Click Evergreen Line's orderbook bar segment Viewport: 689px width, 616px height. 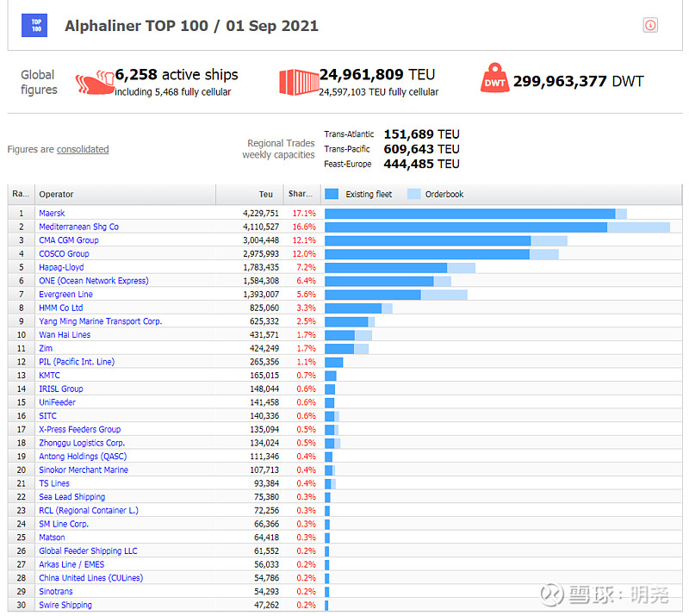(x=444, y=295)
